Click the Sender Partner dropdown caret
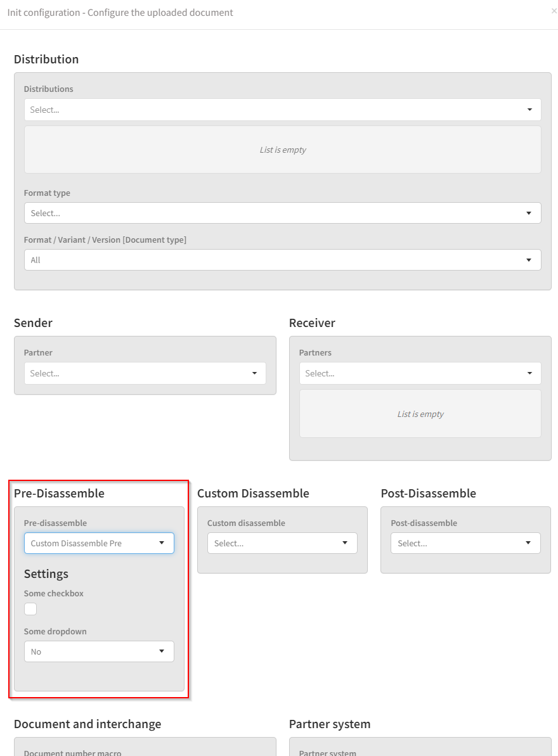Image resolution: width=558 pixels, height=756 pixels. point(254,373)
